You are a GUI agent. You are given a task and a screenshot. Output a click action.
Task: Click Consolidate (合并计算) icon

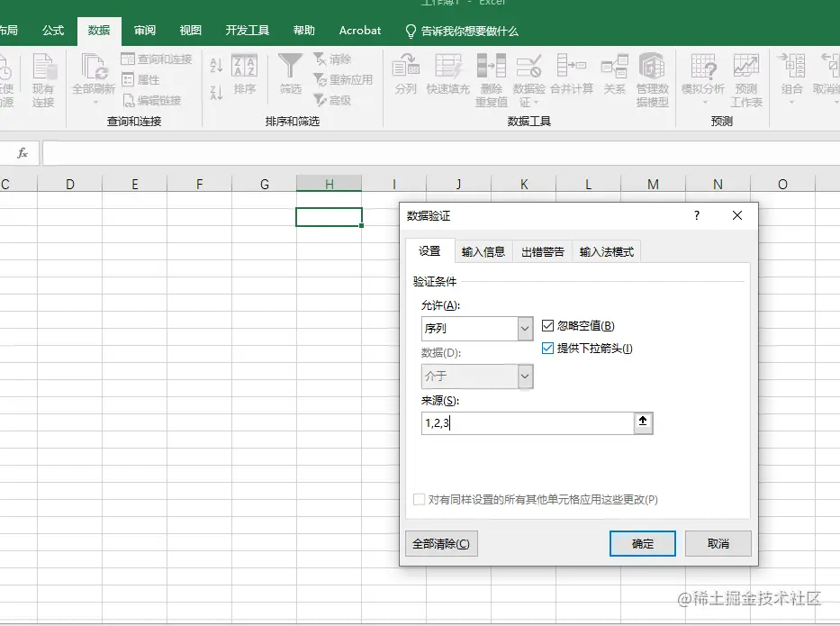[572, 74]
